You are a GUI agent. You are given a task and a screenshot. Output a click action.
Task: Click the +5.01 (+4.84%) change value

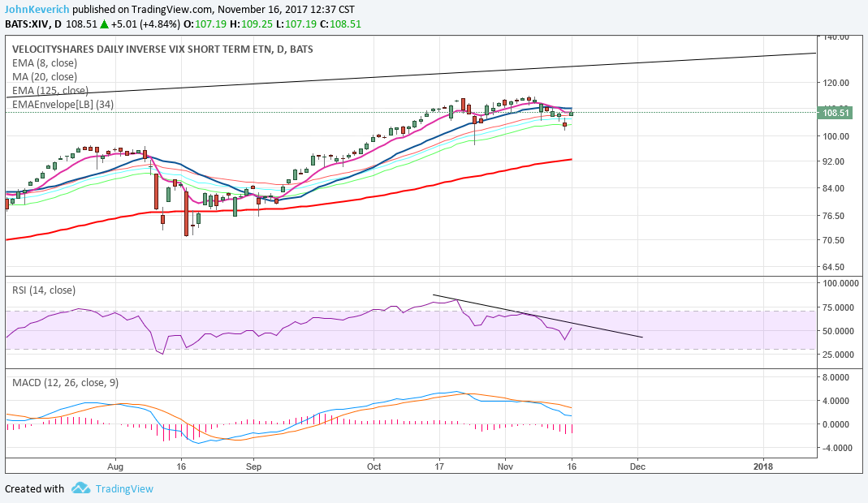[145, 24]
